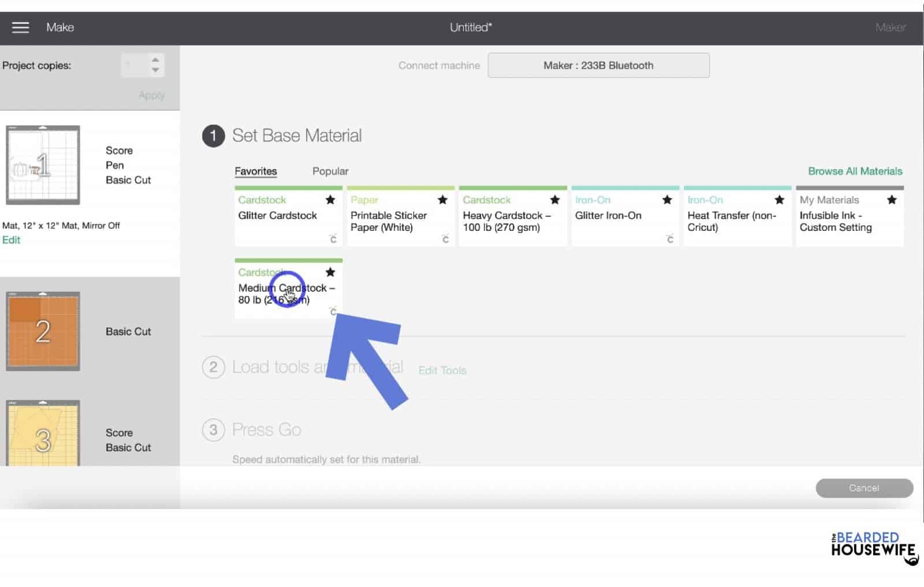Switch to the Popular materials tab
Viewport: 924px width, 587px height.
pyautogui.click(x=330, y=171)
